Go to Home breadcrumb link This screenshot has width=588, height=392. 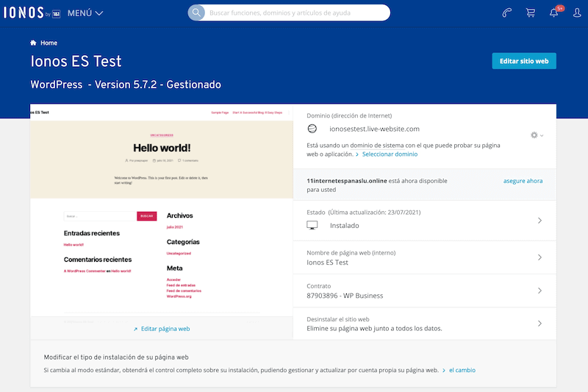[x=49, y=43]
